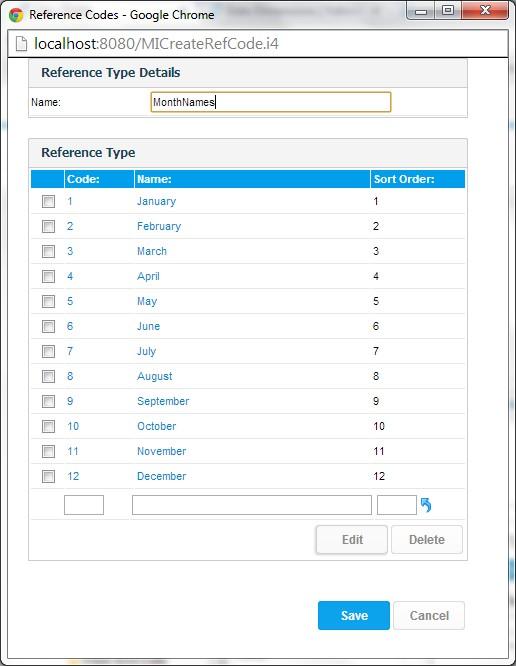This screenshot has width=516, height=666.
Task: Close the Reference Codes window
Action: tap(485, 11)
